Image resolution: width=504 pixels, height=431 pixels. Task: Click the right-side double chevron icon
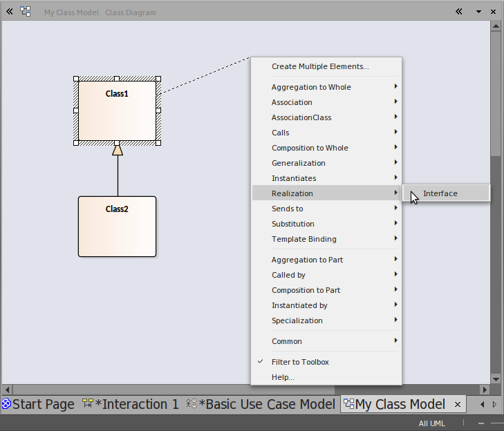pos(459,12)
